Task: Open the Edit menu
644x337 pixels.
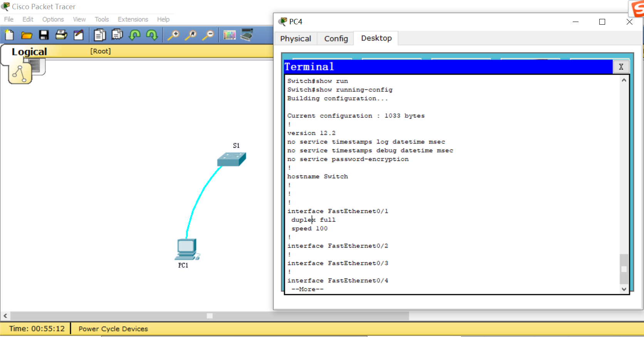Action: [28, 19]
